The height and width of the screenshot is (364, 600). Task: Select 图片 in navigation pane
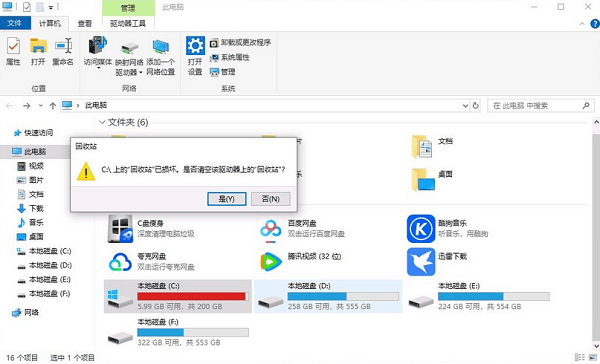[36, 180]
